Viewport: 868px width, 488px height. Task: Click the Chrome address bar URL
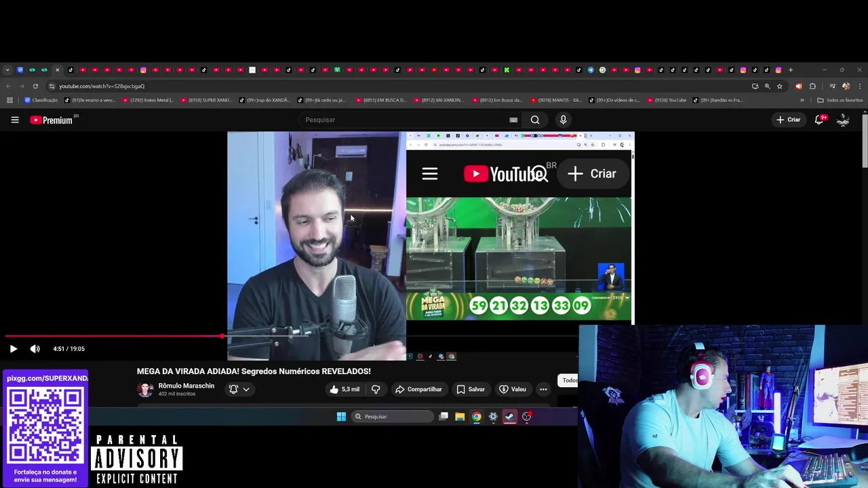point(102,86)
